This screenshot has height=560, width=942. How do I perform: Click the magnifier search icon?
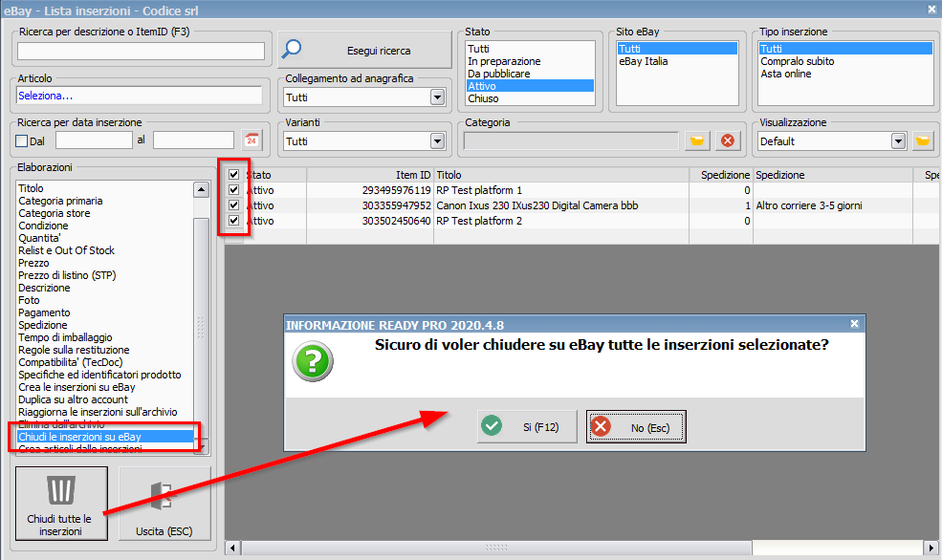(292, 50)
